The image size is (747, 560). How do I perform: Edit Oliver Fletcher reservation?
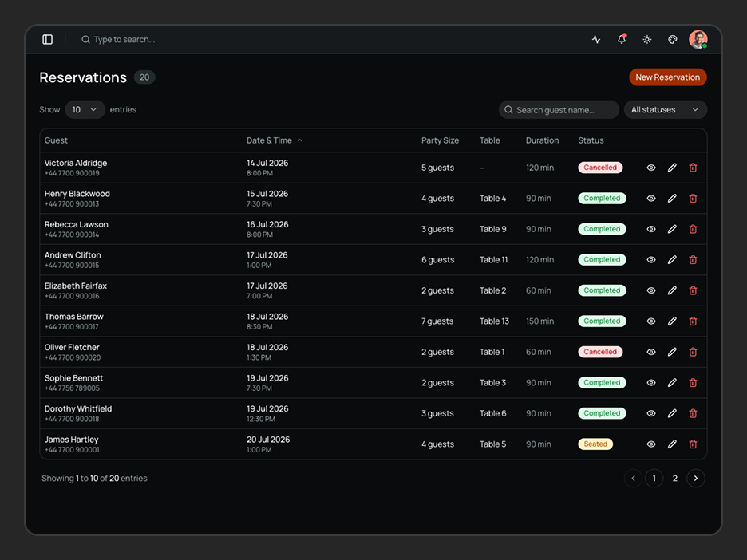(672, 352)
